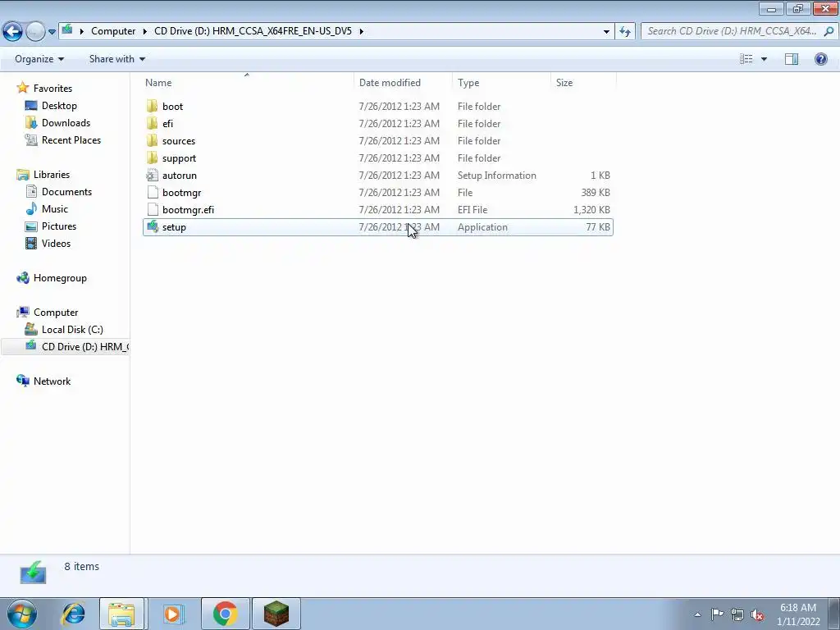Expand arrow after Computer in breadcrumb

click(x=144, y=31)
